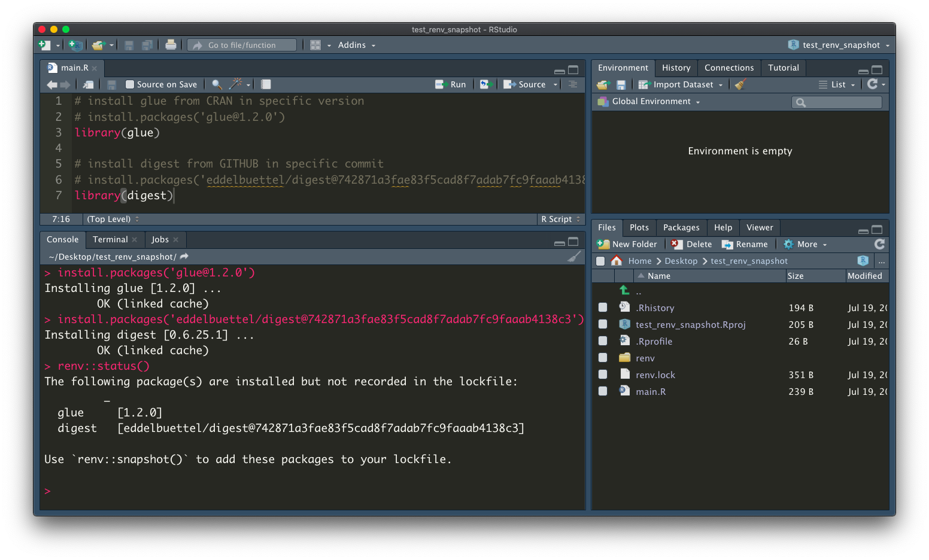Switch to the History tab

click(x=676, y=68)
